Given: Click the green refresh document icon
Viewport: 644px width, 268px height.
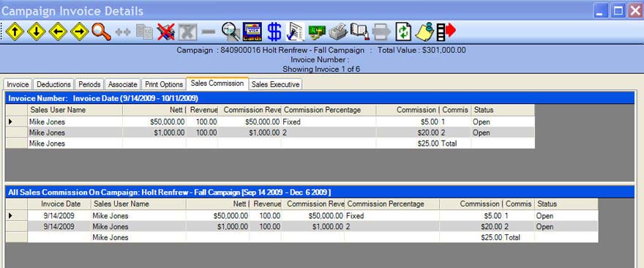Looking at the screenshot, I should 403,31.
